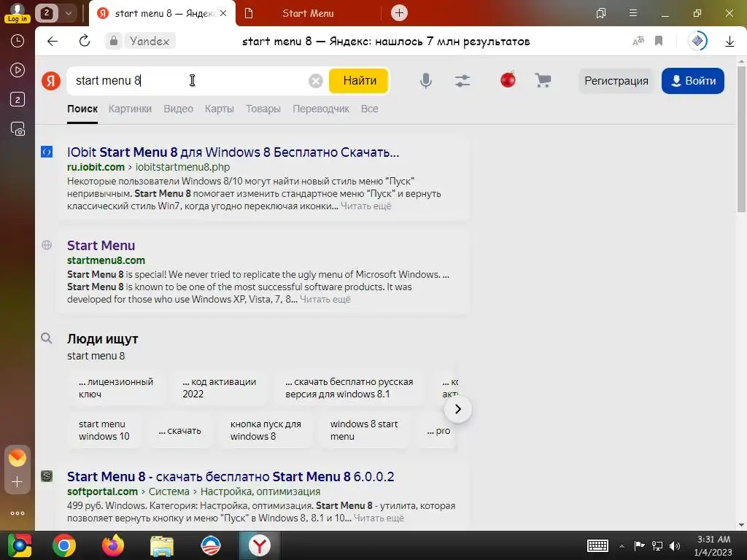
Task: Switch to the Товары tab
Action: 263,109
